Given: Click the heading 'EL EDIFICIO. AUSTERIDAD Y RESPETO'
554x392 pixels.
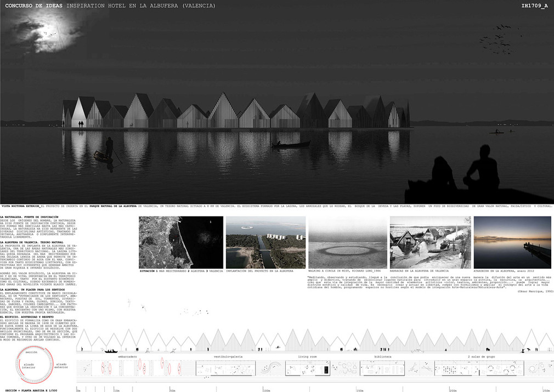Looking at the screenshot, I should point(27,317).
